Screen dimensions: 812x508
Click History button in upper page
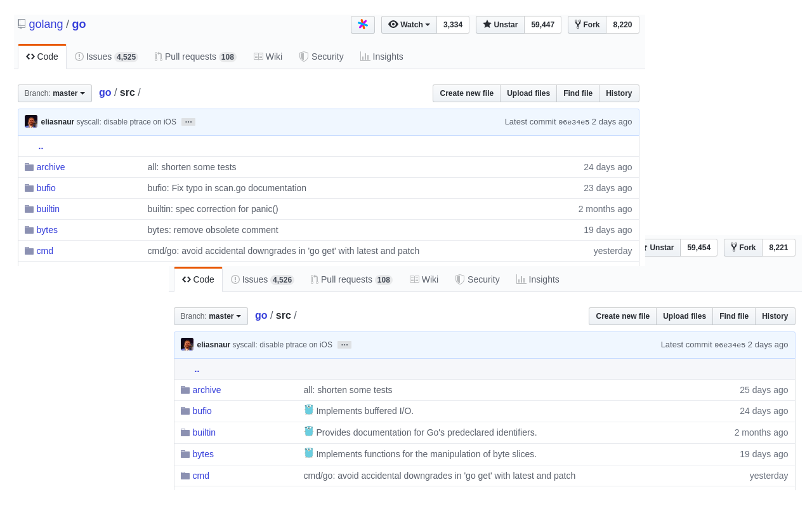point(619,93)
